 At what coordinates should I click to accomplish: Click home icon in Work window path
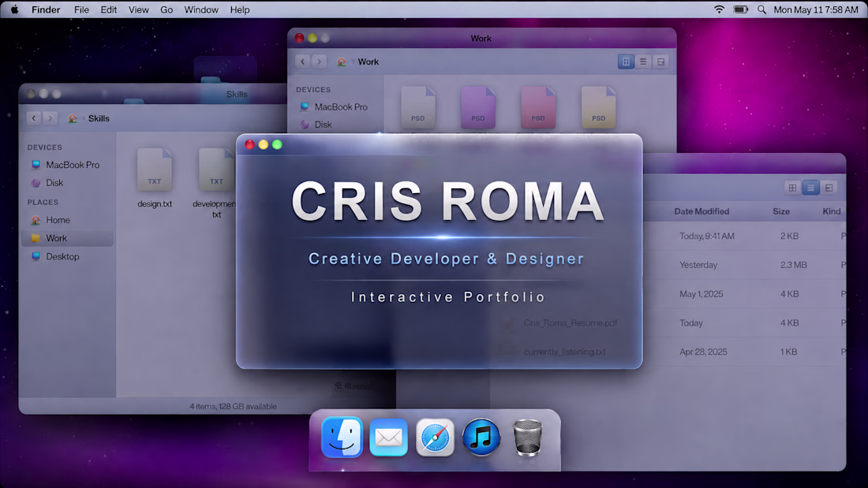(x=342, y=62)
